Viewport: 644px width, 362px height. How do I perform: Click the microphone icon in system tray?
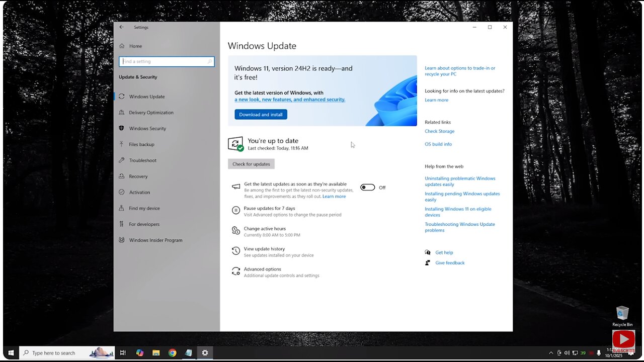(599, 353)
